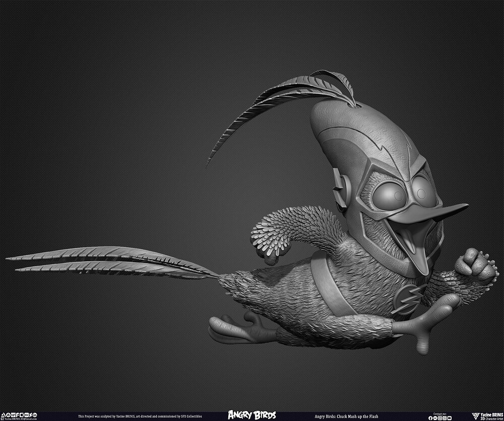Click the Facebook icon under Contact me
The width and height of the screenshot is (504, 421).
tap(430, 418)
